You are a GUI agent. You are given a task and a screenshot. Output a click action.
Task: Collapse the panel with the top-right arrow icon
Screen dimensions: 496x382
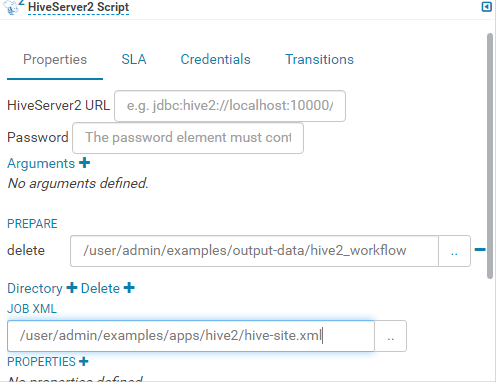click(x=487, y=7)
